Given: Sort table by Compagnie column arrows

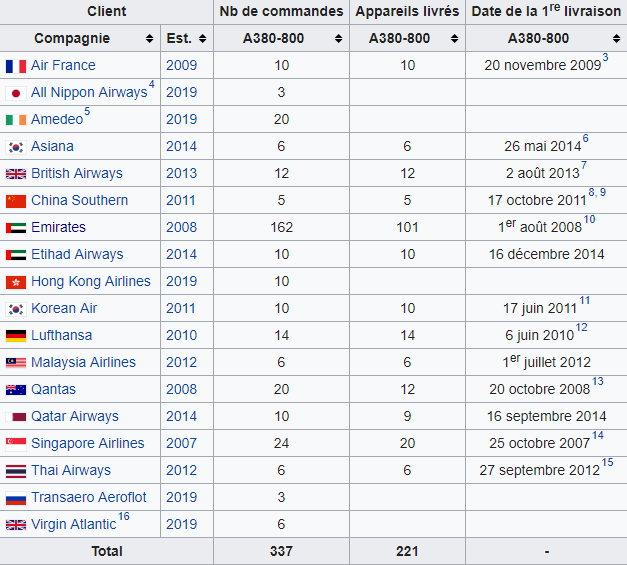Looking at the screenshot, I should pos(150,38).
